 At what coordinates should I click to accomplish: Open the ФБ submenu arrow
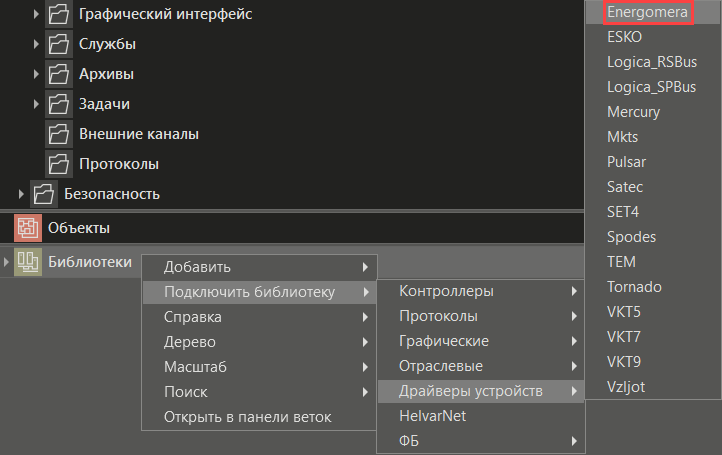click(574, 441)
